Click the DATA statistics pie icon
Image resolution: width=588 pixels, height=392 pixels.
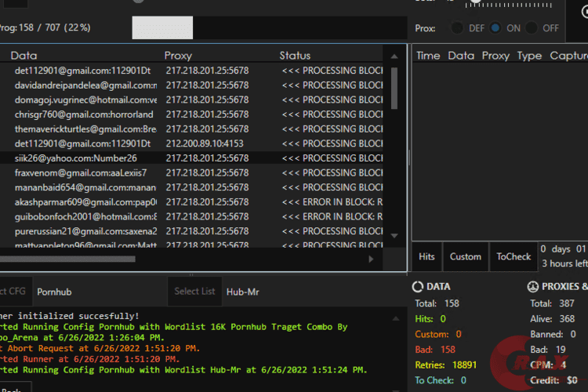pos(419,287)
